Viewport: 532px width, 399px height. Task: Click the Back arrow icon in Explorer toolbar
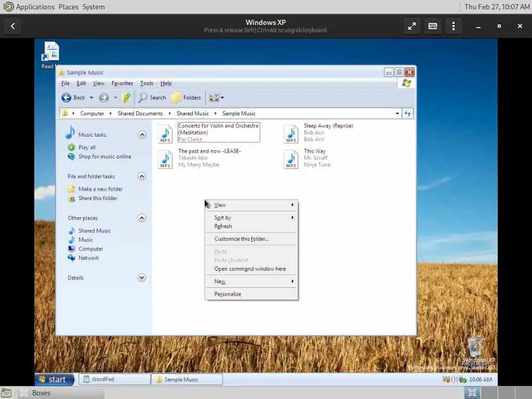click(x=66, y=98)
